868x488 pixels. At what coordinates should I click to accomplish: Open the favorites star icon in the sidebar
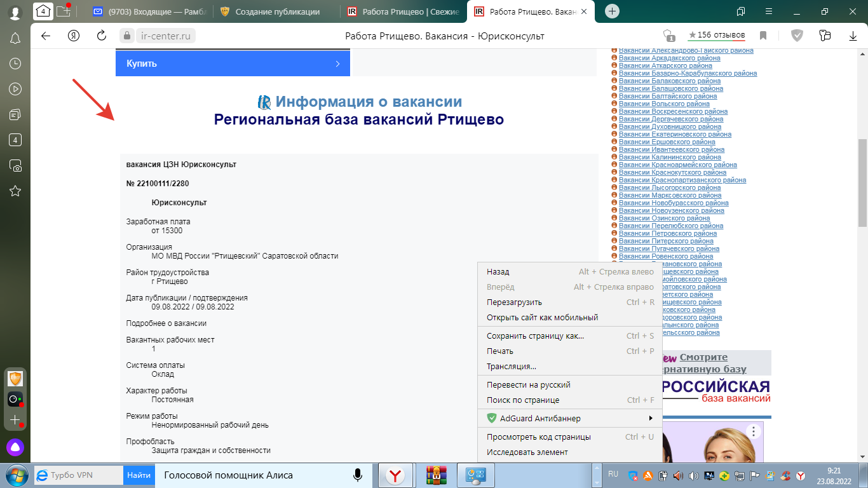pos(15,191)
